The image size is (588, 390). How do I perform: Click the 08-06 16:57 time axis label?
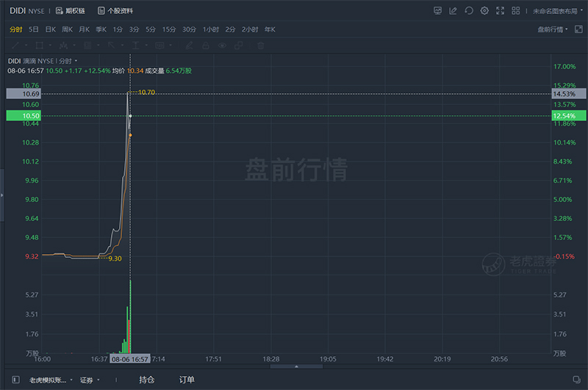coord(130,359)
